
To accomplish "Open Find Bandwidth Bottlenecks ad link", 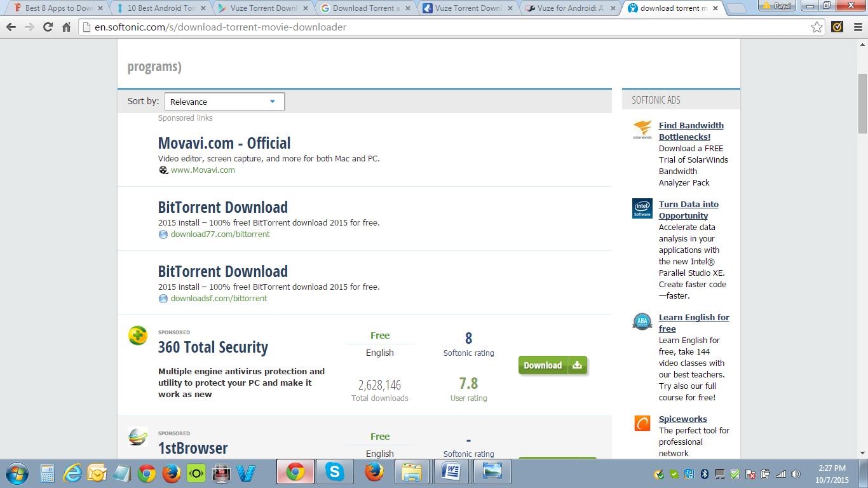I will pyautogui.click(x=691, y=131).
